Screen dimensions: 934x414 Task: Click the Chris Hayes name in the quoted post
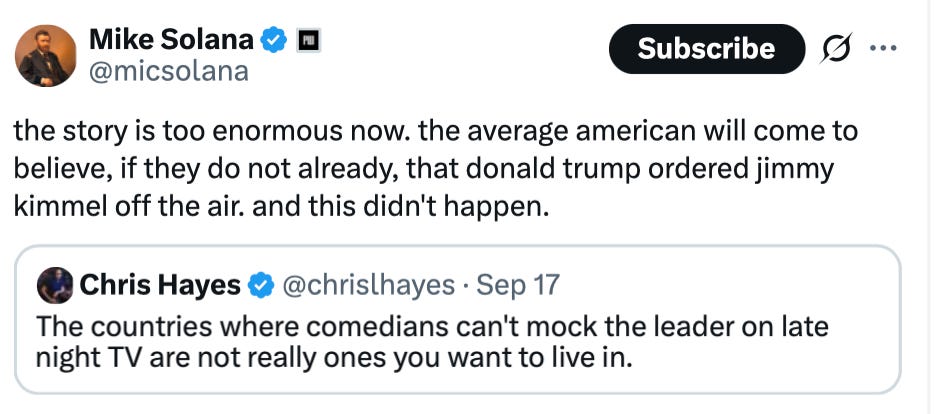tap(159, 286)
